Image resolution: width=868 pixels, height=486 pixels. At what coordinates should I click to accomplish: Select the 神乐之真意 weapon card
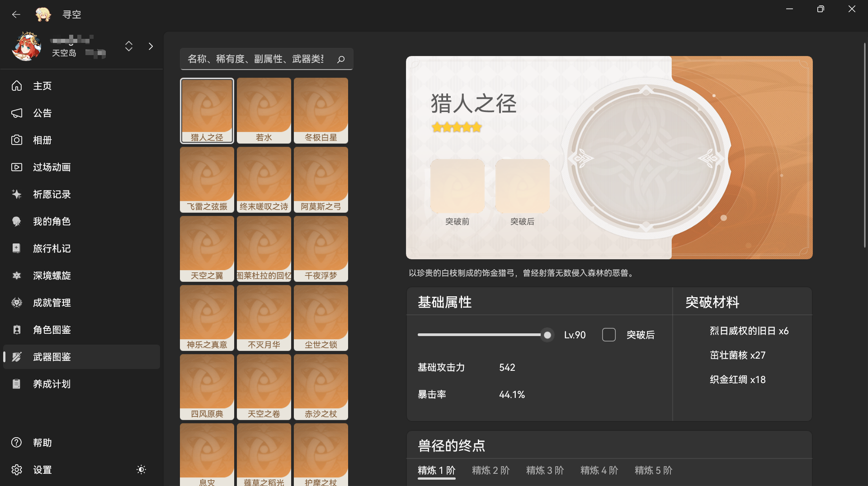(x=207, y=318)
